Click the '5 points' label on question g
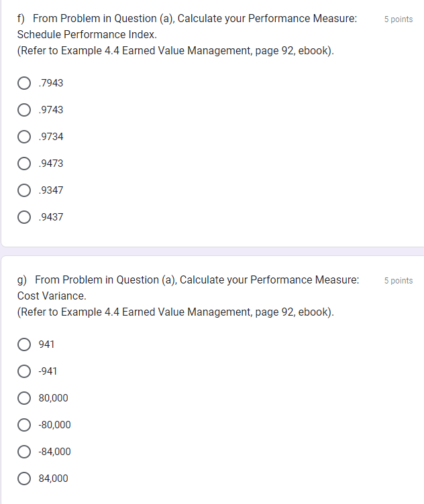Image resolution: width=424 pixels, height=504 pixels. (399, 281)
